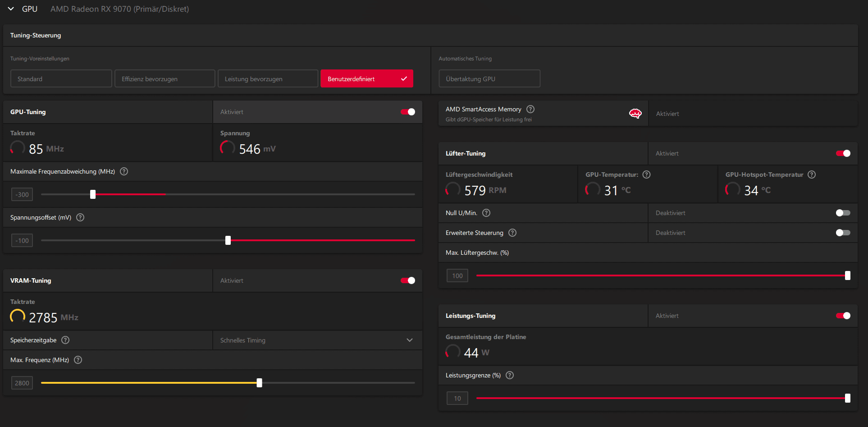Click the GPU-Temperatur gauge icon

tap(593, 189)
